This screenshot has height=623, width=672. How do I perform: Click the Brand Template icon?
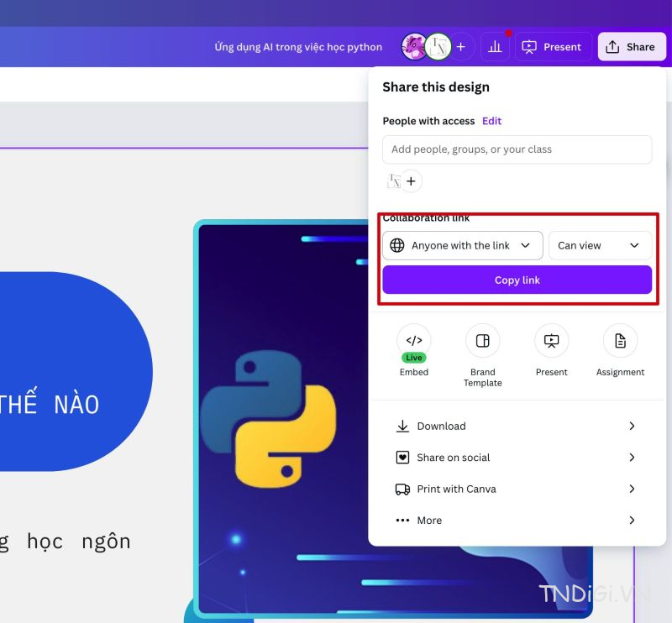point(482,341)
